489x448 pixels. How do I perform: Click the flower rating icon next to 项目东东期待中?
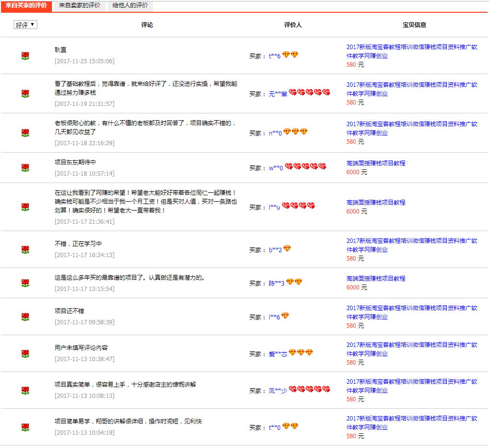tap(26, 168)
